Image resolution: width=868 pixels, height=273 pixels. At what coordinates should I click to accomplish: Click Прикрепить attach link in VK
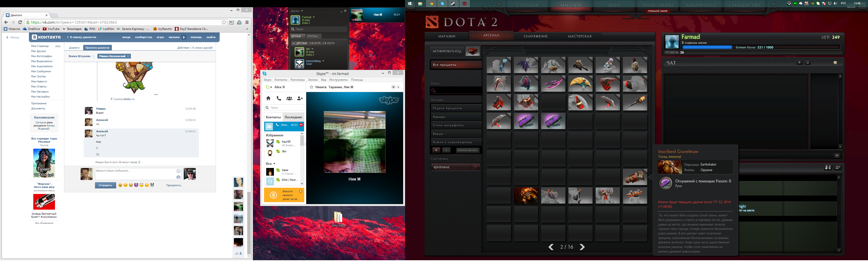pyautogui.click(x=174, y=185)
